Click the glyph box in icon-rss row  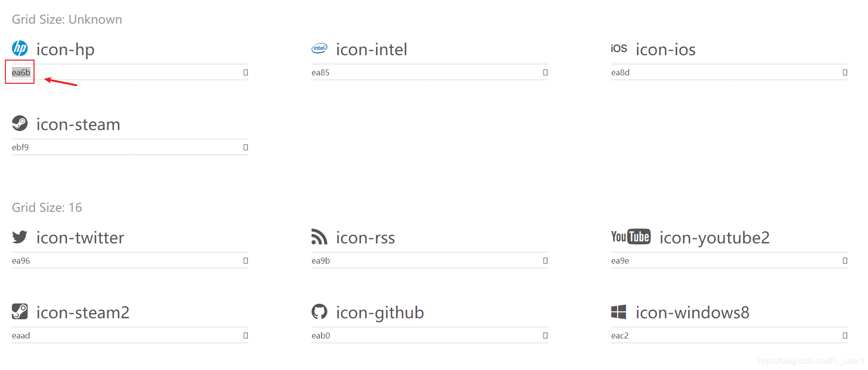pyautogui.click(x=545, y=261)
